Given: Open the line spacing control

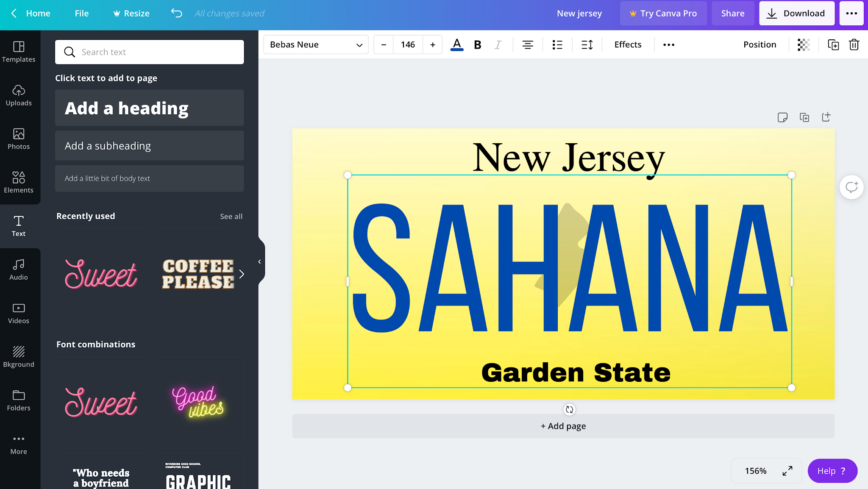Looking at the screenshot, I should click(x=587, y=44).
